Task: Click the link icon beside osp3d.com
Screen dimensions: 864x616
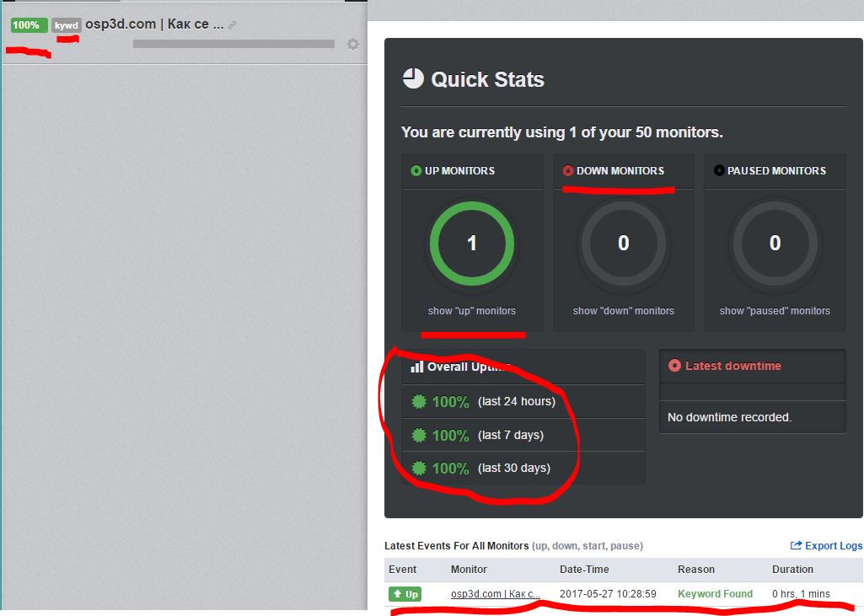Action: [x=233, y=24]
